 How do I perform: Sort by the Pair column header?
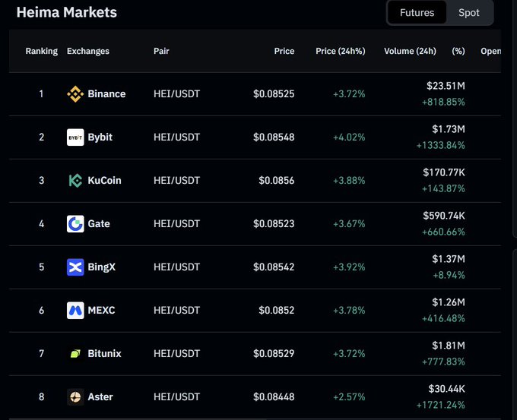tap(161, 51)
